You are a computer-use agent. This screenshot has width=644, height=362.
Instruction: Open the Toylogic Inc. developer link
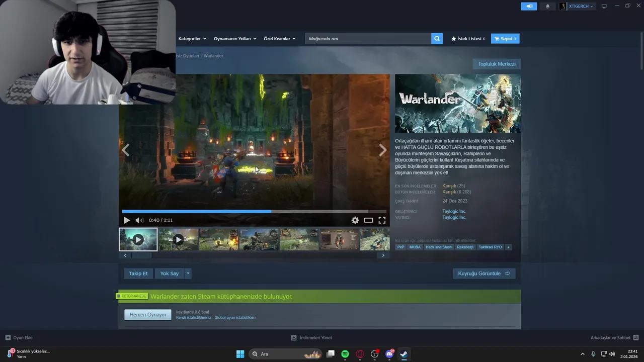tap(454, 212)
